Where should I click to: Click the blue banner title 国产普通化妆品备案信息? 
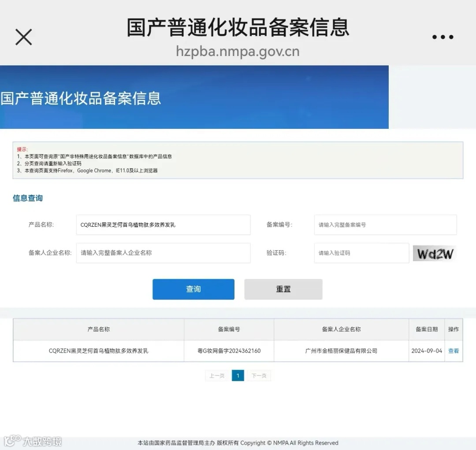click(81, 98)
